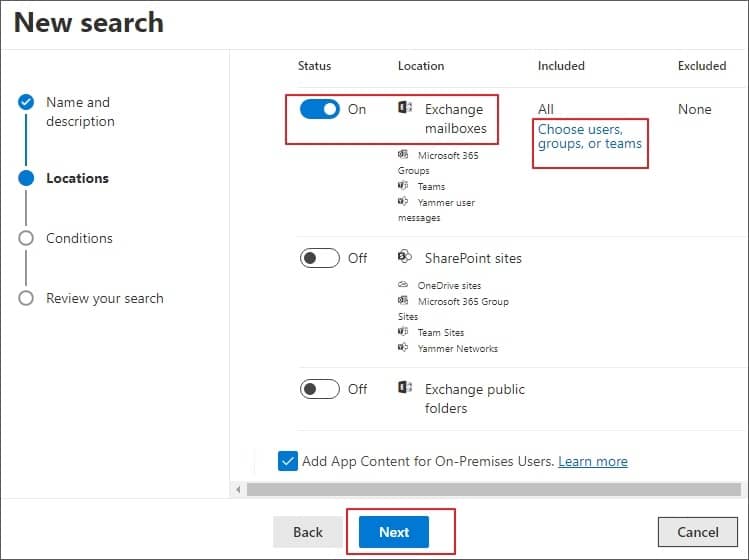Click the horizontal scrollbar track
The height and width of the screenshot is (560, 749).
click(x=493, y=489)
